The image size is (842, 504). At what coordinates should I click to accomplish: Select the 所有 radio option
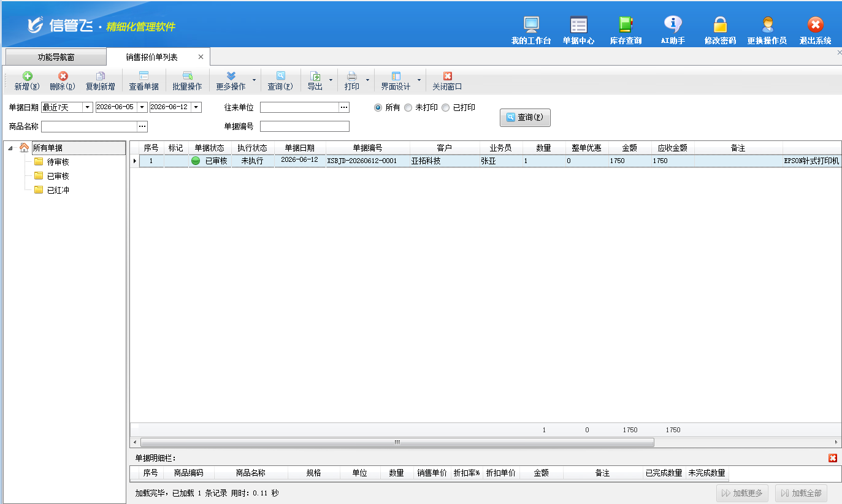(378, 107)
